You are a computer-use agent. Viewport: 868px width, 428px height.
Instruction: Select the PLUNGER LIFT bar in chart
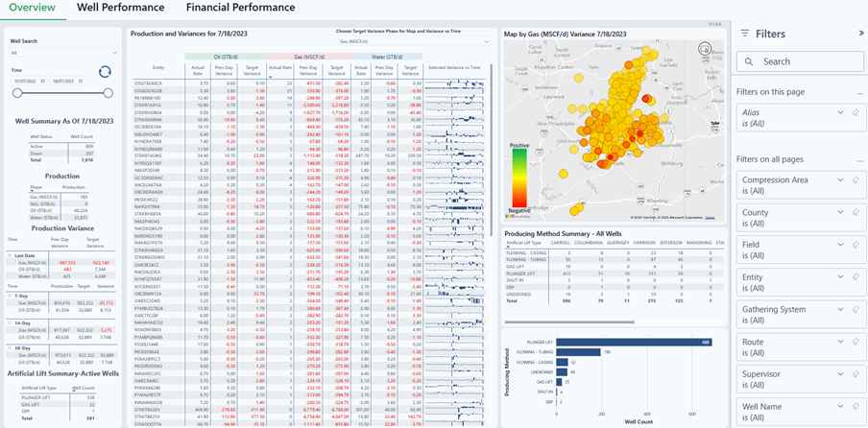click(634, 343)
